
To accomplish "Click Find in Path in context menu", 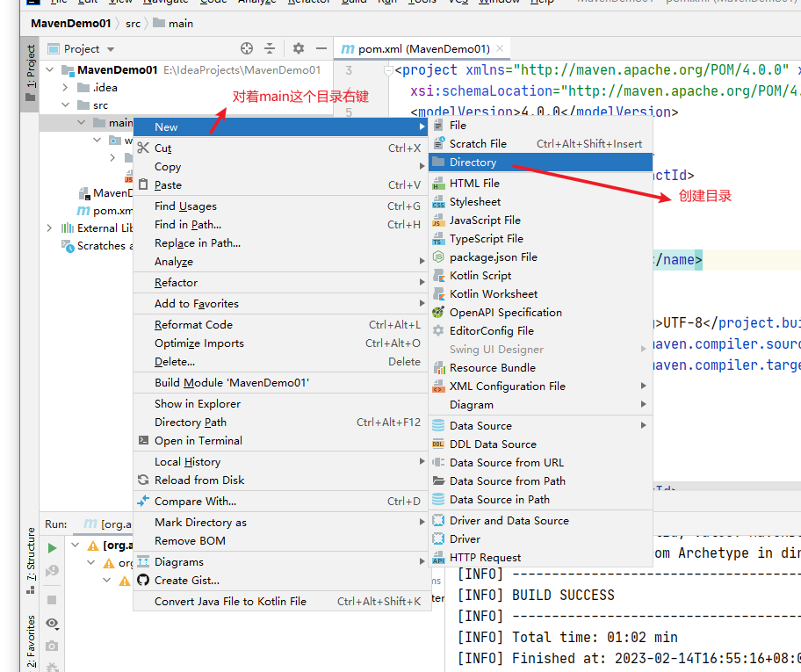I will 280,224.
